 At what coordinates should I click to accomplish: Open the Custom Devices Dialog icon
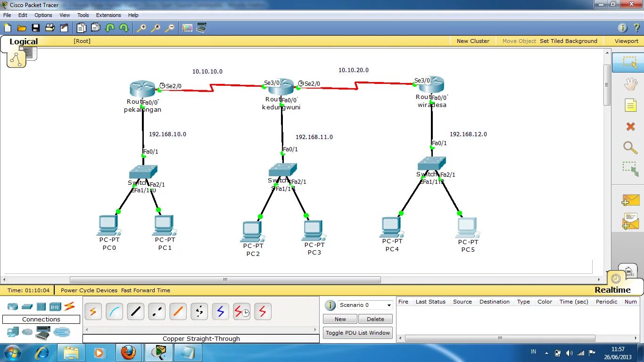201,28
